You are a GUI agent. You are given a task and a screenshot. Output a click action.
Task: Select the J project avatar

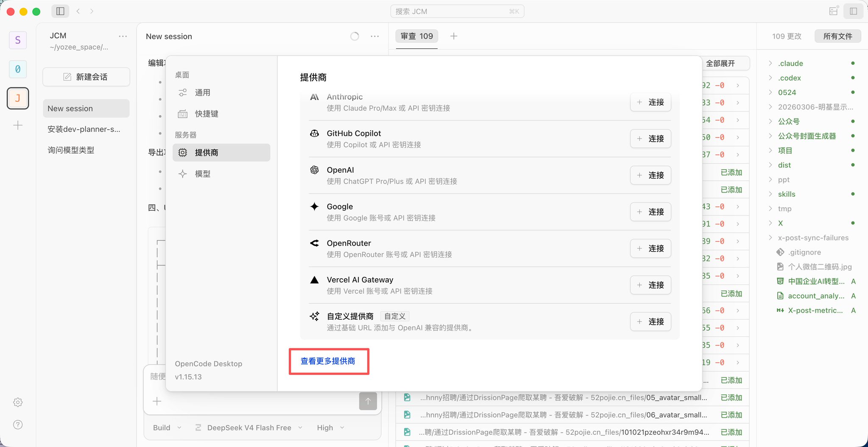pyautogui.click(x=18, y=98)
